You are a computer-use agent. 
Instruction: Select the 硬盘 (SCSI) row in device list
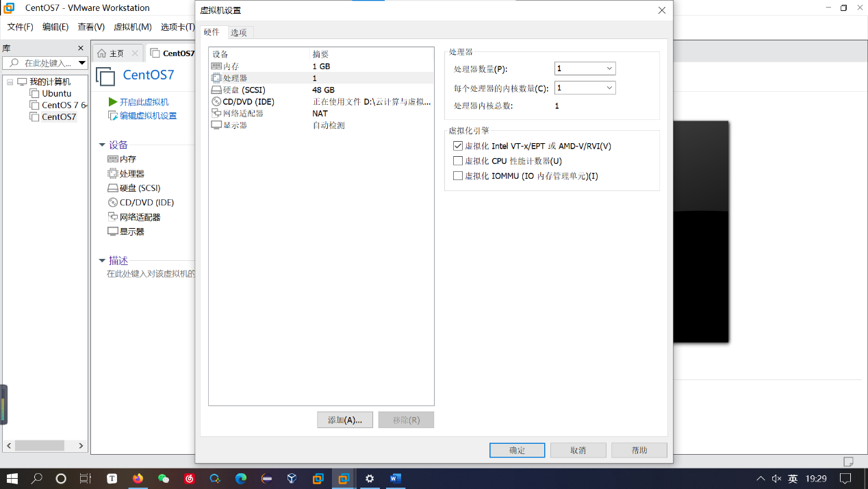(321, 90)
